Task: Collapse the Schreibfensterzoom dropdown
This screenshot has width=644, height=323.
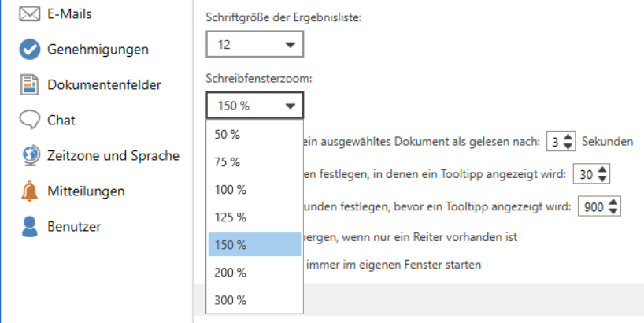Action: [254, 106]
